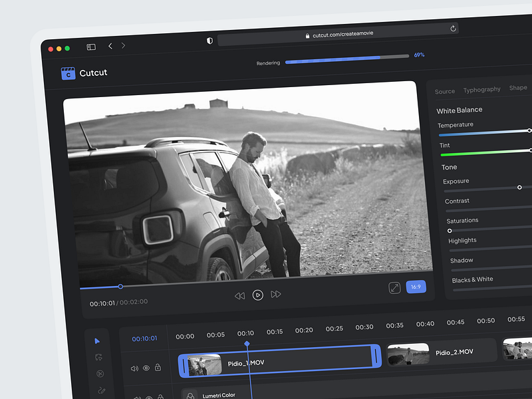Mute the Pidio_1.MOV track audio

click(x=134, y=367)
